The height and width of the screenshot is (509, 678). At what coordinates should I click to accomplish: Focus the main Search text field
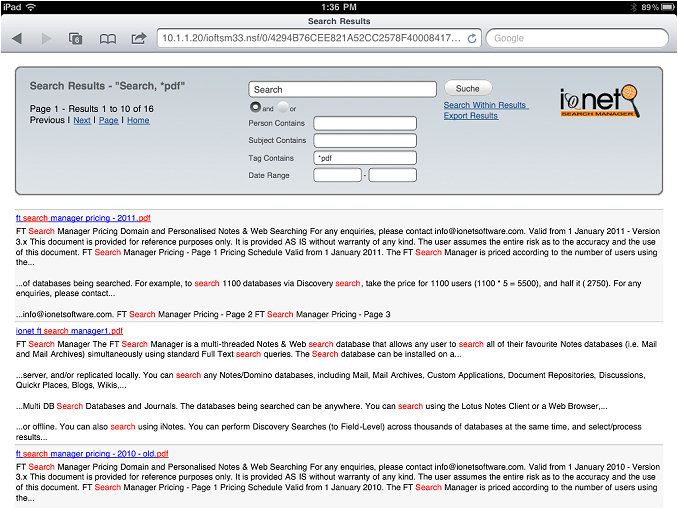point(342,90)
